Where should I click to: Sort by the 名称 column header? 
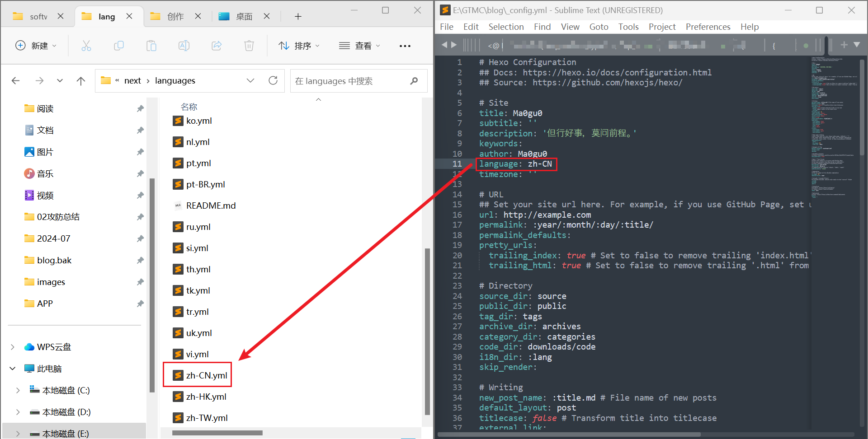(x=189, y=107)
